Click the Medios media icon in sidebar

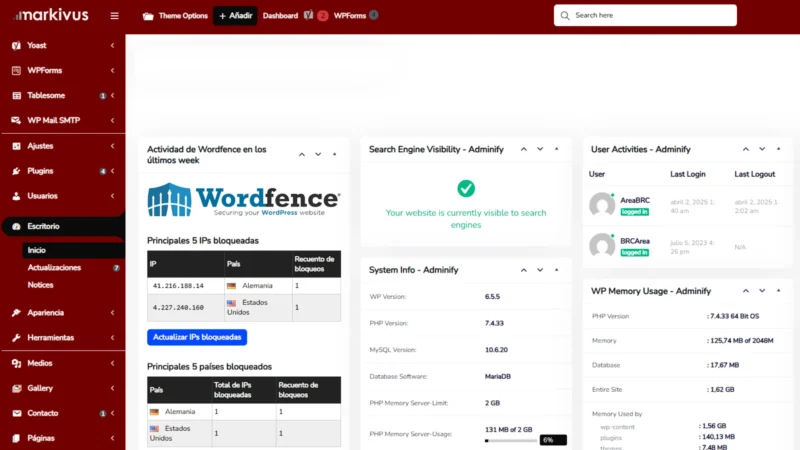[16, 363]
